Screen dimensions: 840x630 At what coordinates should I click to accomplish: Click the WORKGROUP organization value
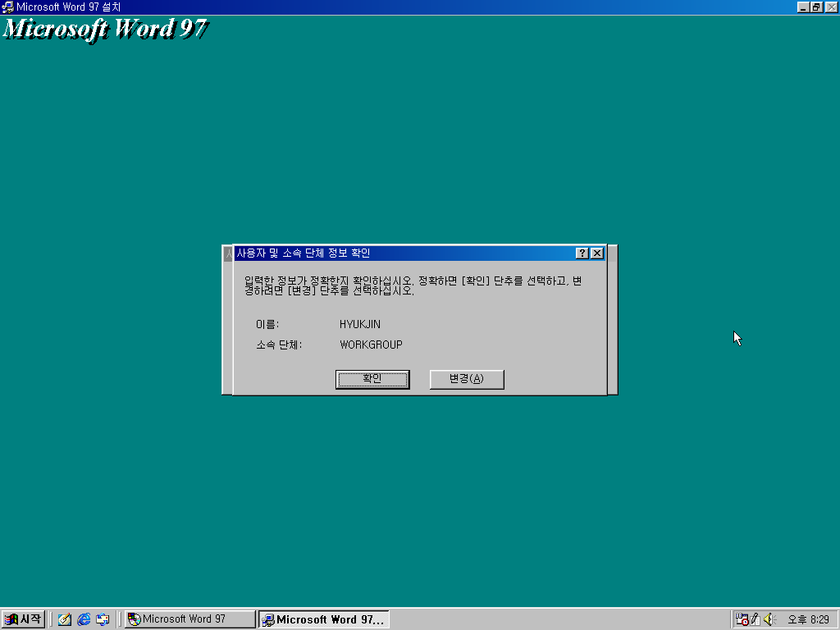[371, 345]
